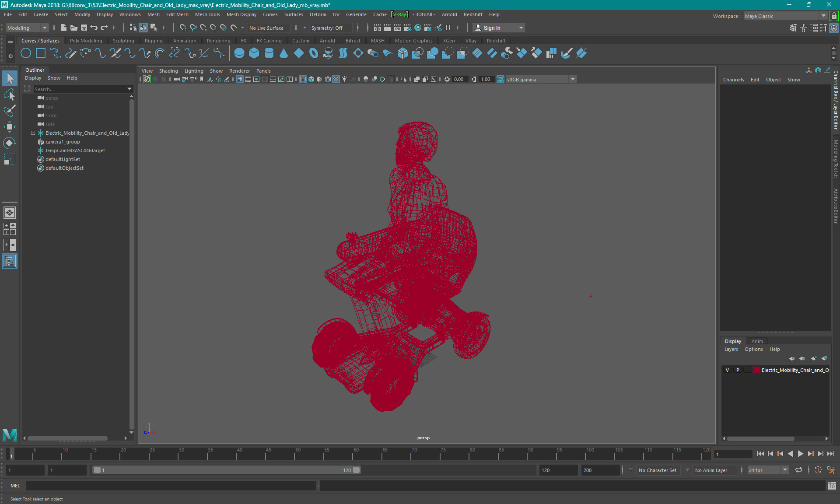Open the Workspace Maya Classic dropdown
The height and width of the screenshot is (504, 840).
[785, 16]
